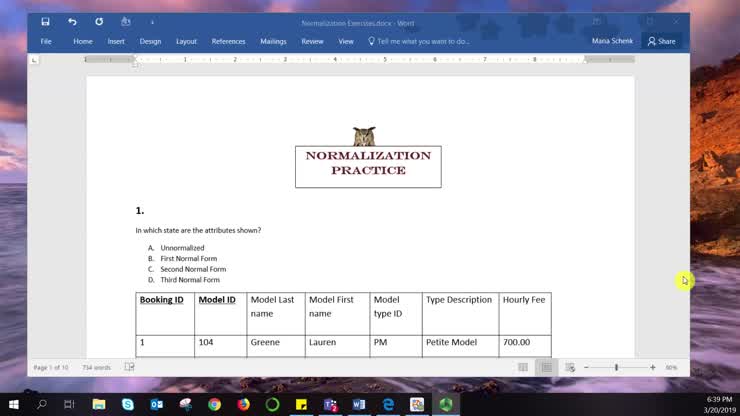
Task: Click answer option A Unnormalized
Action: click(x=182, y=248)
